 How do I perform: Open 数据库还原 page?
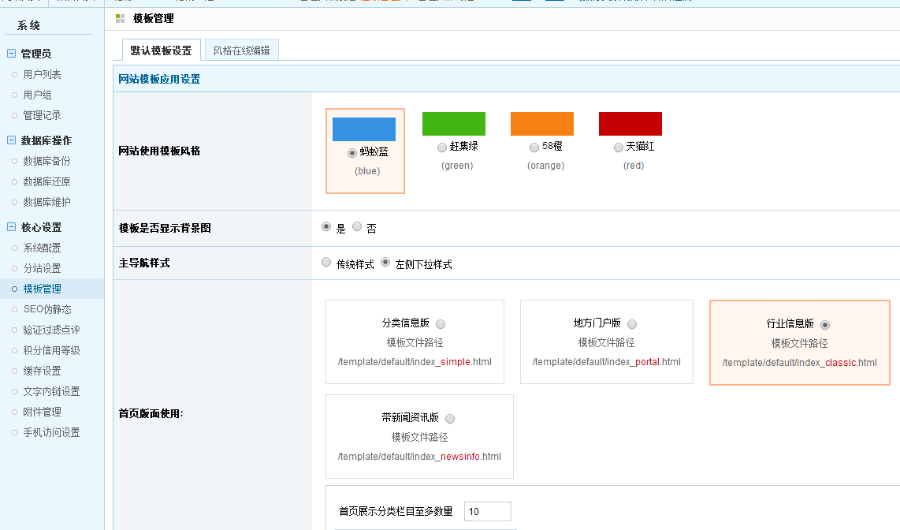(46, 181)
